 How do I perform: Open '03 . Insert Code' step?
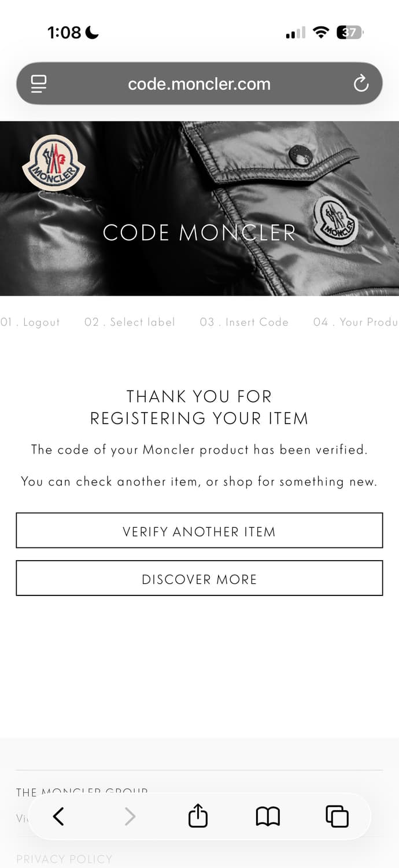coord(244,322)
